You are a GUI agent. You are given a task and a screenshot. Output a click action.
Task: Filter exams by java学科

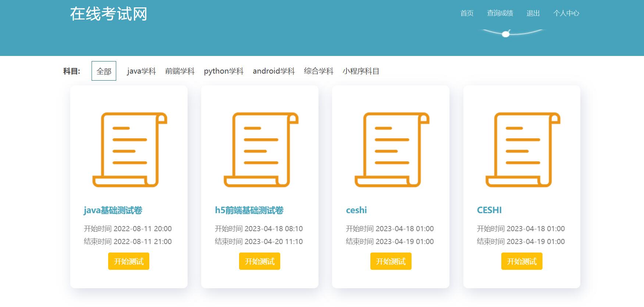coord(142,71)
